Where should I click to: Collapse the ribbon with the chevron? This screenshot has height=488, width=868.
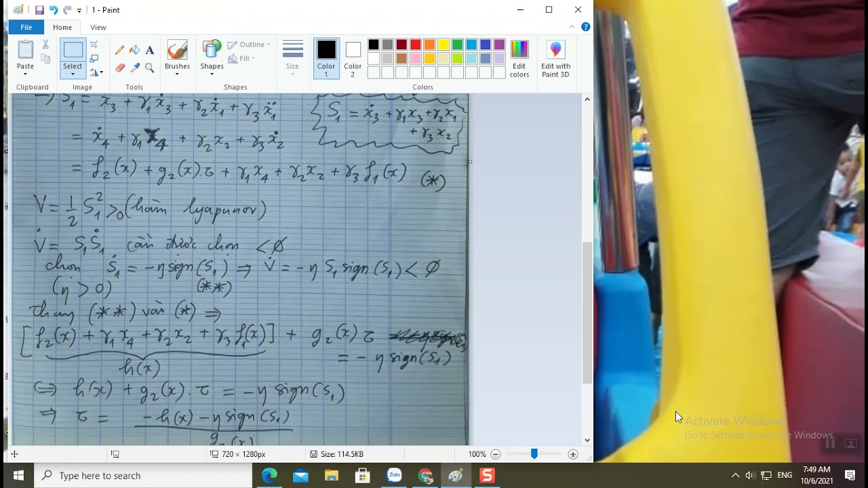coord(572,27)
